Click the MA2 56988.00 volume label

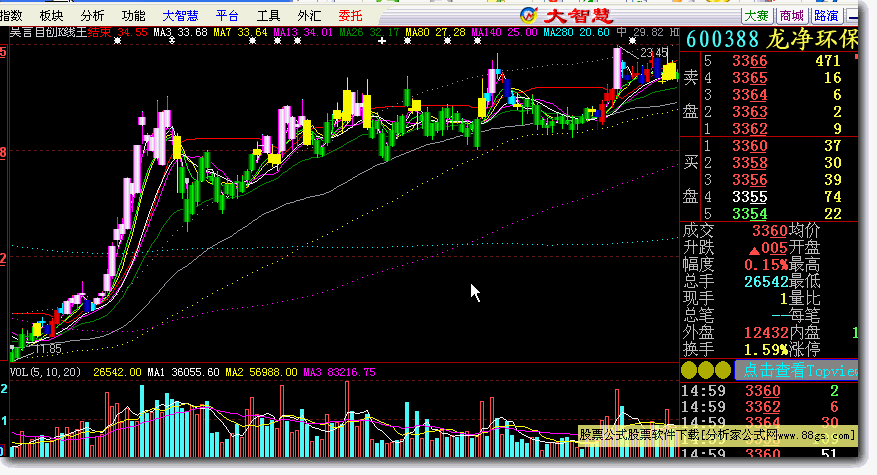click(261, 372)
